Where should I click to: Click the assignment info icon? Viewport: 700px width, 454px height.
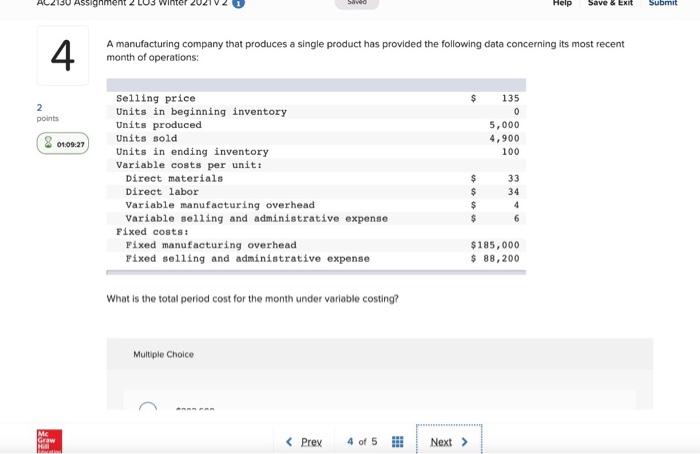click(239, 3)
